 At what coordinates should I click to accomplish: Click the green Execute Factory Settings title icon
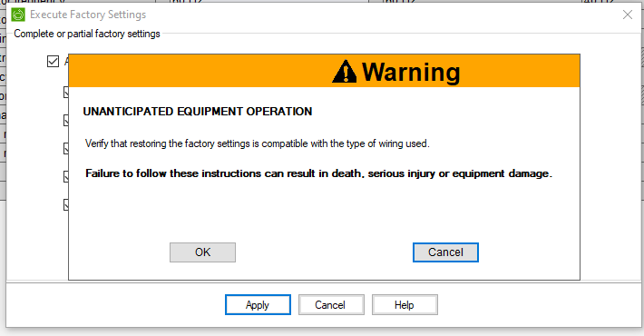click(x=18, y=15)
